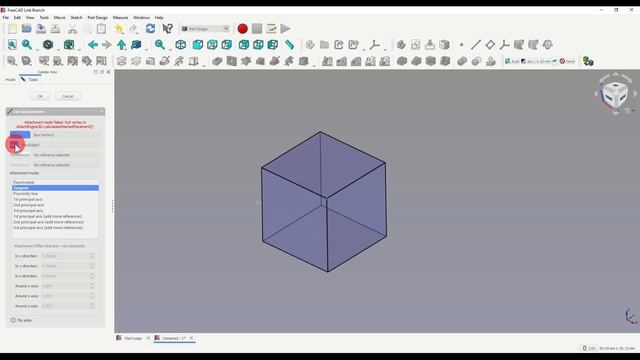Activate the What's This help cursor
This screenshot has width=640, height=360.
[167, 29]
